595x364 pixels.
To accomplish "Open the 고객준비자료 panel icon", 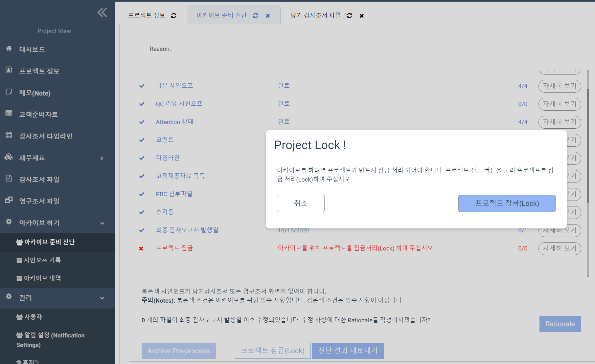I will tap(8, 114).
